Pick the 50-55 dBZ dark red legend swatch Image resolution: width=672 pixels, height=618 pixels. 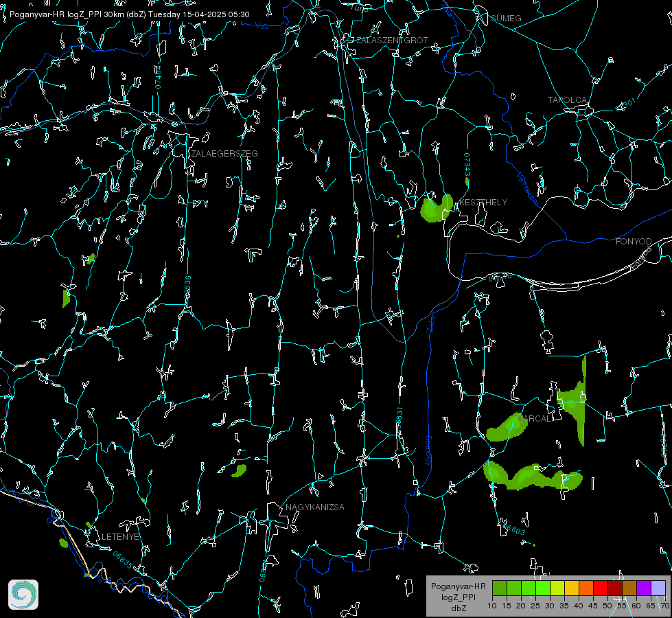(615, 588)
